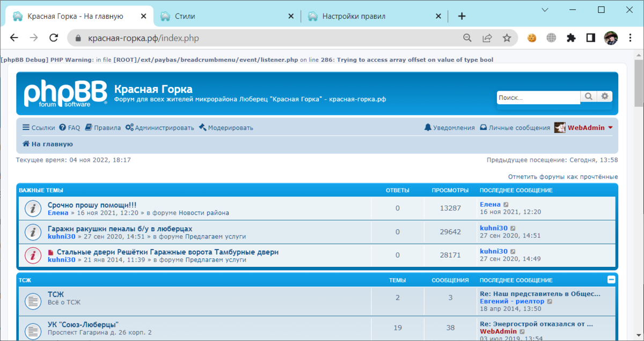Open Chrome three-dot menu
Viewport: 644px width, 341px height.
point(630,38)
